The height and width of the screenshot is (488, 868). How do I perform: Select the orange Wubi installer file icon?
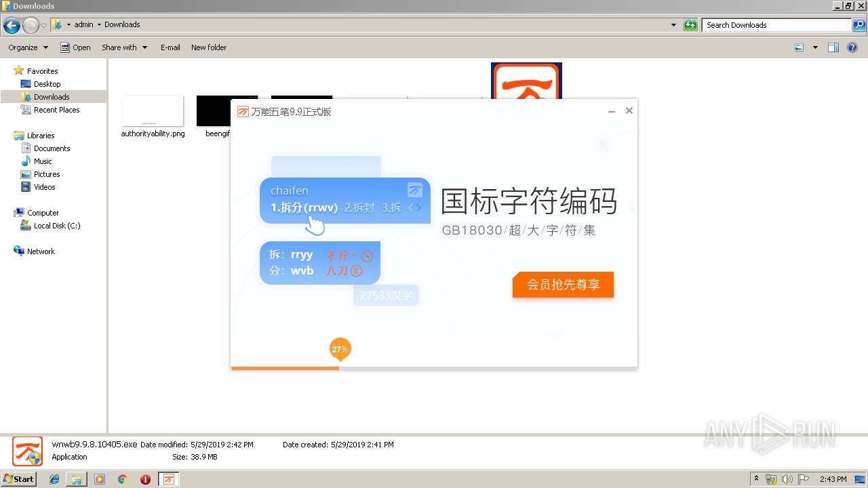point(526,80)
